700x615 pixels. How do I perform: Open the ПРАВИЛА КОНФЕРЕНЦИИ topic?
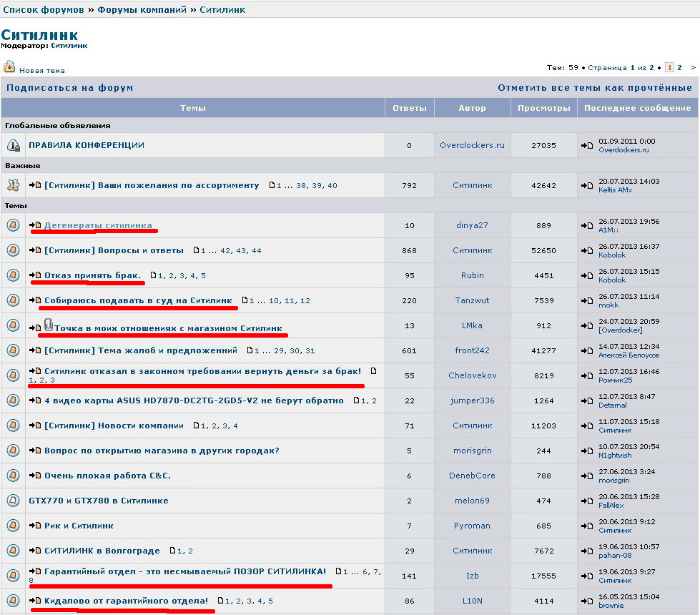point(87,145)
